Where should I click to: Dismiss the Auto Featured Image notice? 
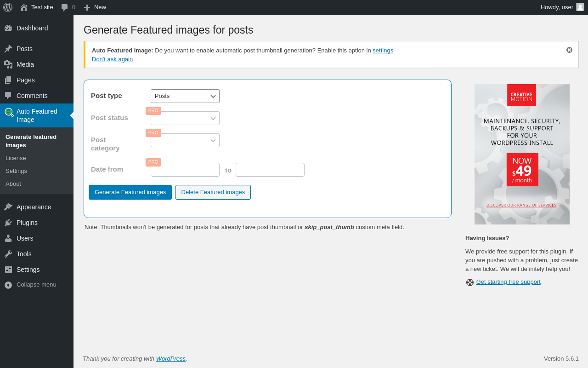[x=569, y=50]
